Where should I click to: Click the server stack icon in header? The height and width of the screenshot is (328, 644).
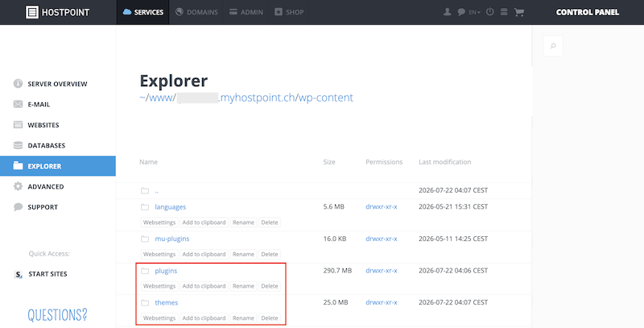coord(504,12)
